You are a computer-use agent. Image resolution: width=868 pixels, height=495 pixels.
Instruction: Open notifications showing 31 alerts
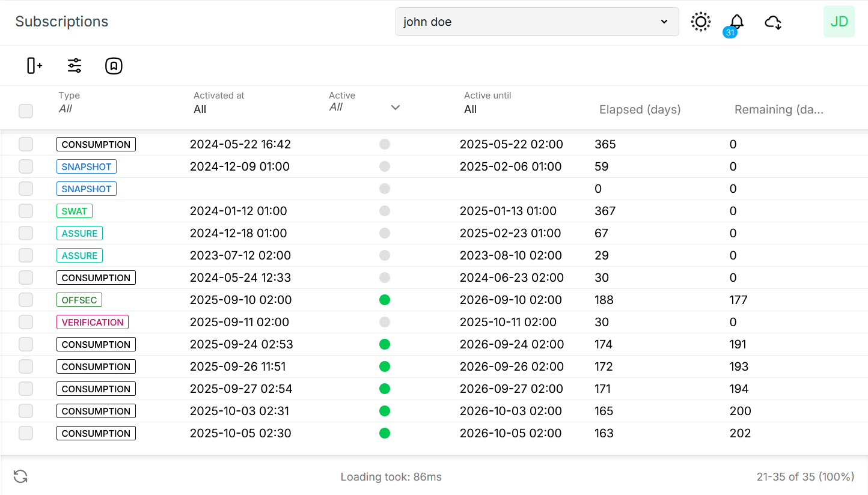[736, 22]
